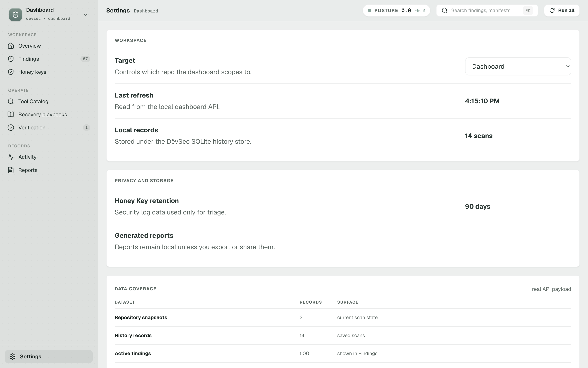Image resolution: width=588 pixels, height=368 pixels.
Task: Click the saved scans cell
Action: (351, 336)
